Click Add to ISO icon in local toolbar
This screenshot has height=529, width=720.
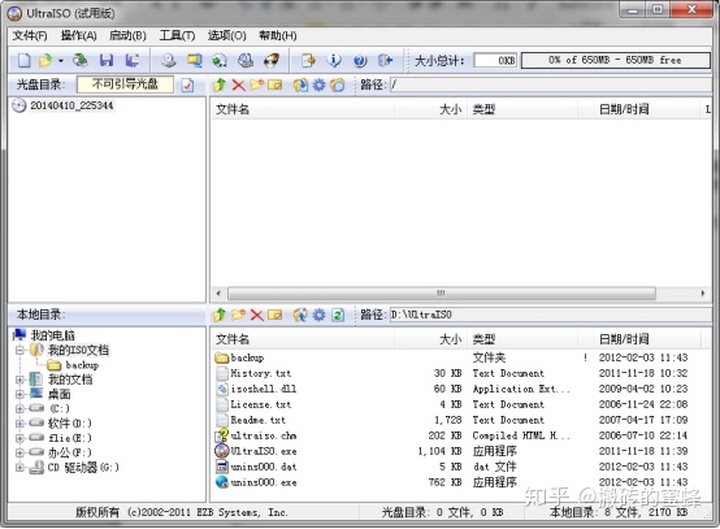click(301, 315)
